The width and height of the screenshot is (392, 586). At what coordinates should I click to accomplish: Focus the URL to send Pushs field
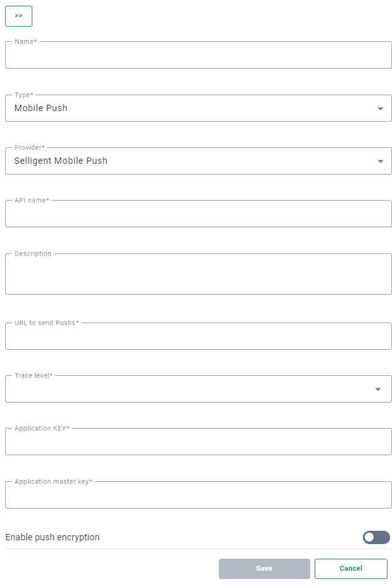[198, 337]
